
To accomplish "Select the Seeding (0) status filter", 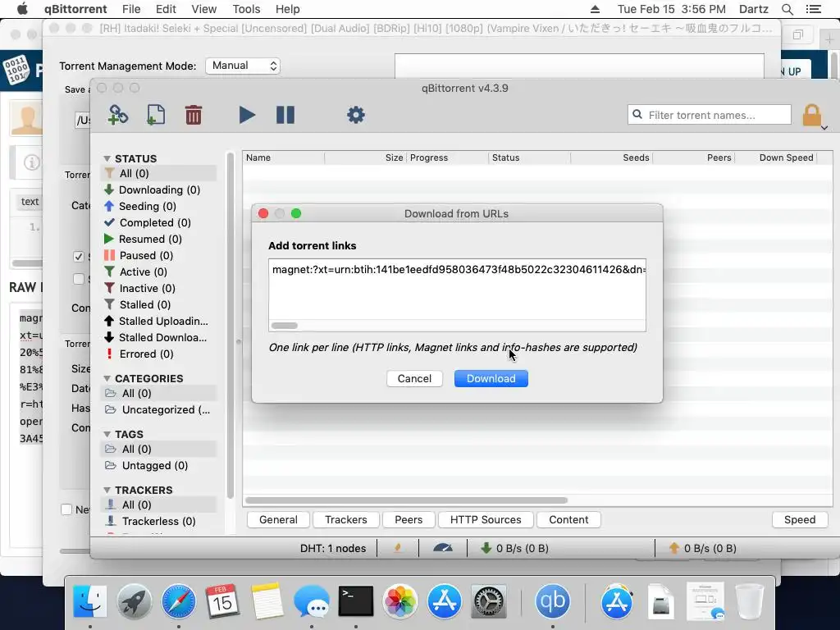I will point(148,206).
